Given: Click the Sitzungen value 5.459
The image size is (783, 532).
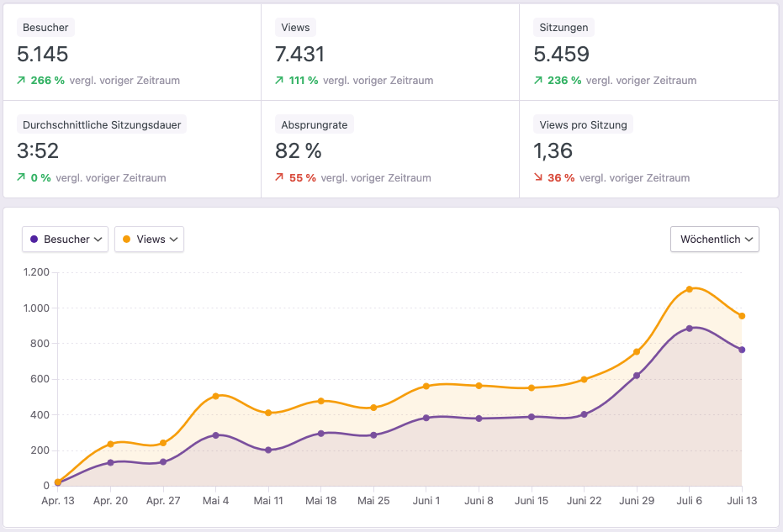Looking at the screenshot, I should pyautogui.click(x=561, y=55).
